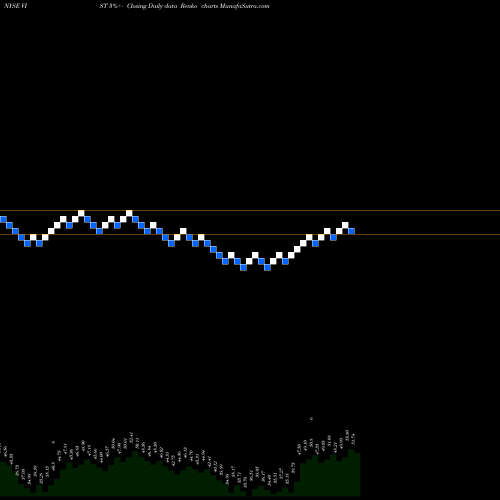Select the latest blue Renko brick
500x500 pixels.
pyautogui.click(x=351, y=231)
